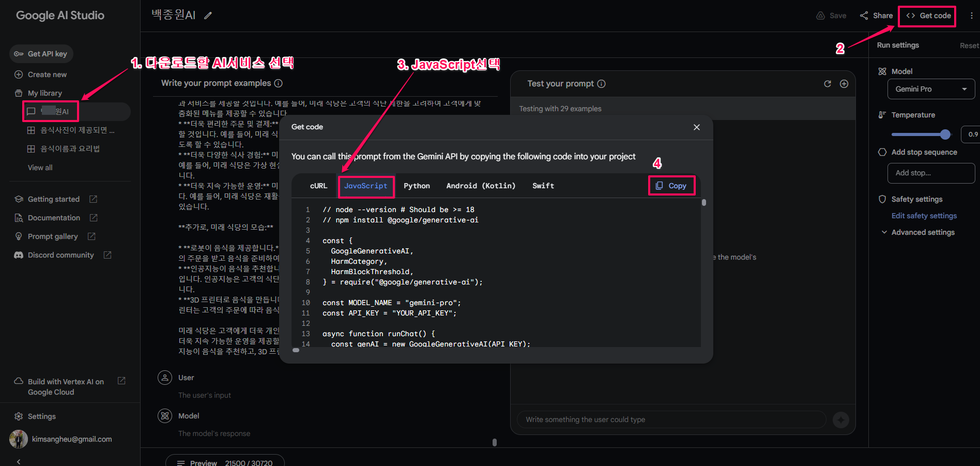Click info icon beside Test your prompt
The image size is (980, 466).
tap(601, 84)
